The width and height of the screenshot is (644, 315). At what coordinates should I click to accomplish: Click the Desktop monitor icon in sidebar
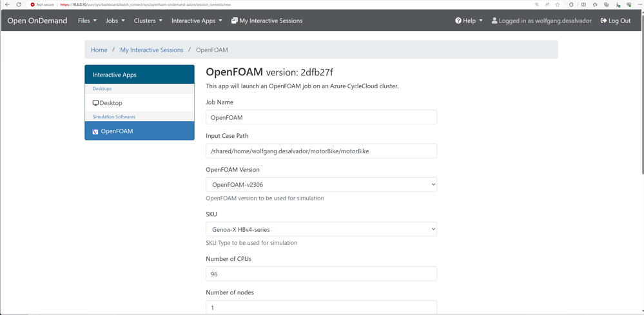[95, 103]
